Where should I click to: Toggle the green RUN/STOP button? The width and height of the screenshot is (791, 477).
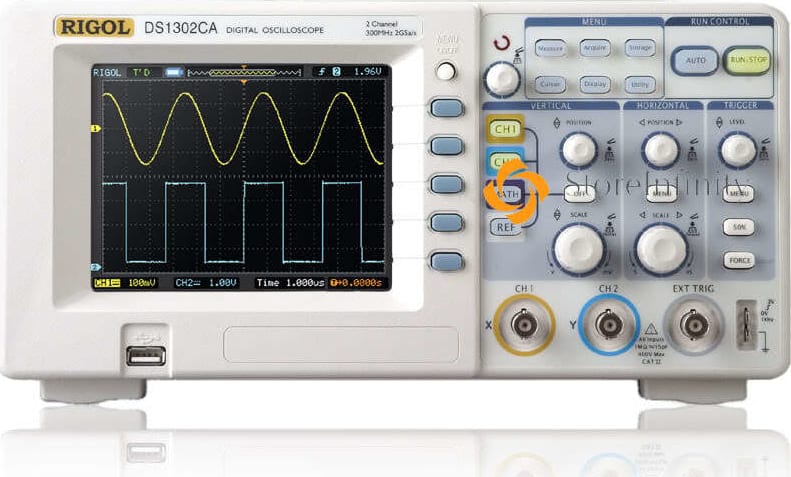[x=748, y=60]
